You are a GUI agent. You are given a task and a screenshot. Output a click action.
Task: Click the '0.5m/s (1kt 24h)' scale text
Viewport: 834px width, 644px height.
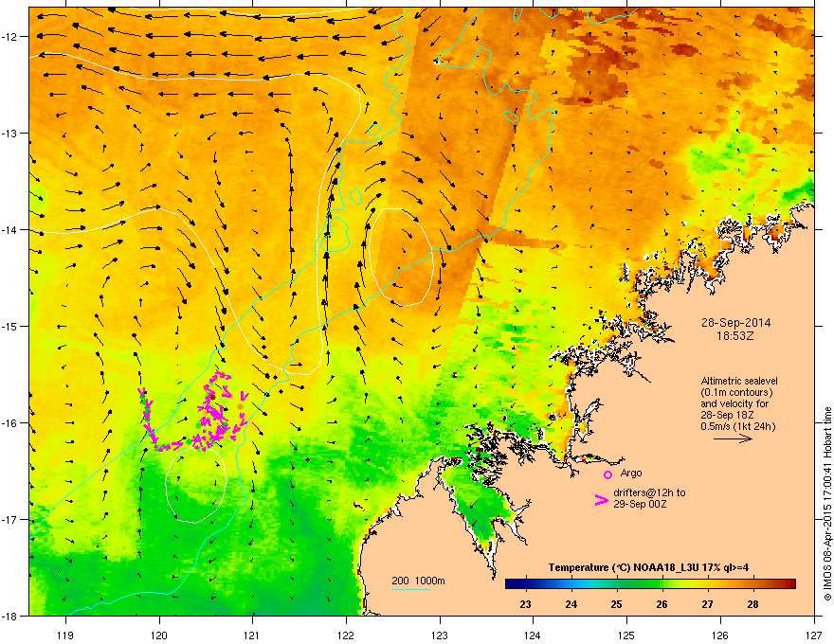click(x=737, y=426)
